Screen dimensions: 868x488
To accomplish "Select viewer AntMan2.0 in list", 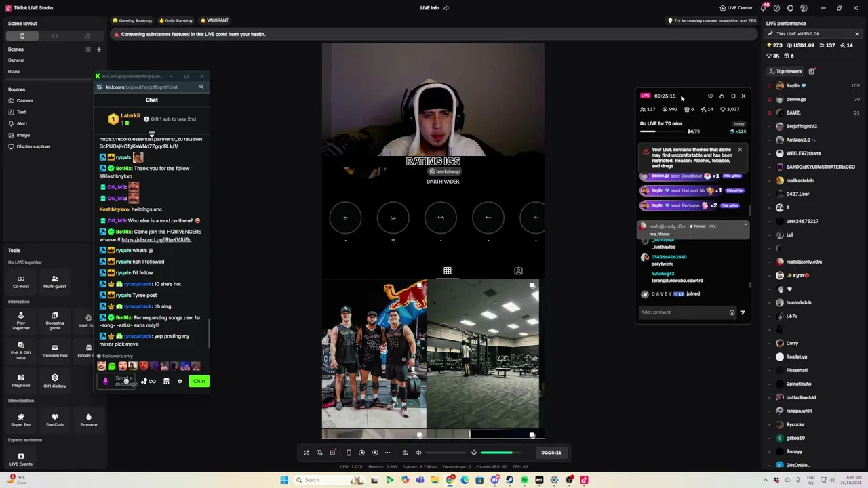I will click(800, 140).
